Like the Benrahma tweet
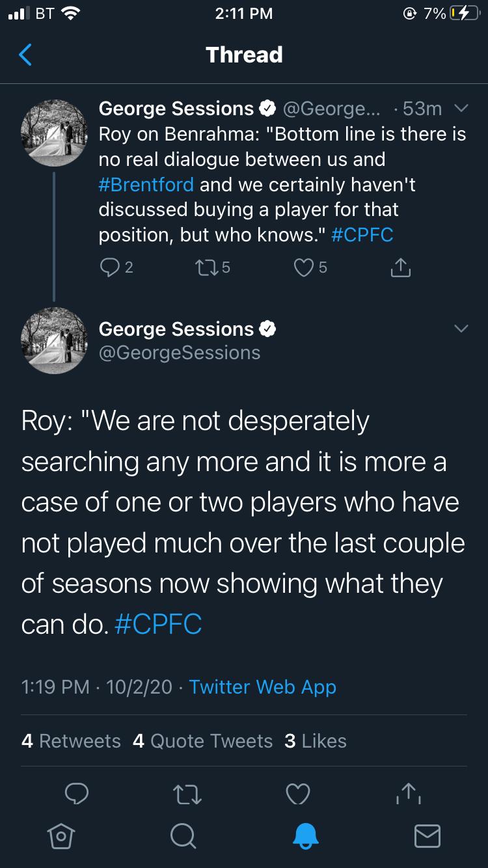Viewport: 488px width, 868px height. click(x=303, y=267)
